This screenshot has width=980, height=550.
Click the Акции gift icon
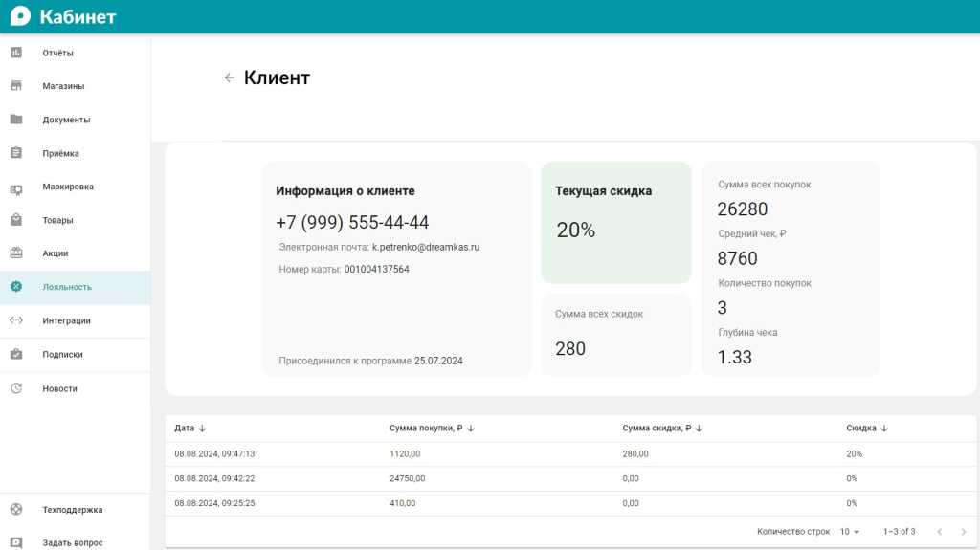pos(16,253)
